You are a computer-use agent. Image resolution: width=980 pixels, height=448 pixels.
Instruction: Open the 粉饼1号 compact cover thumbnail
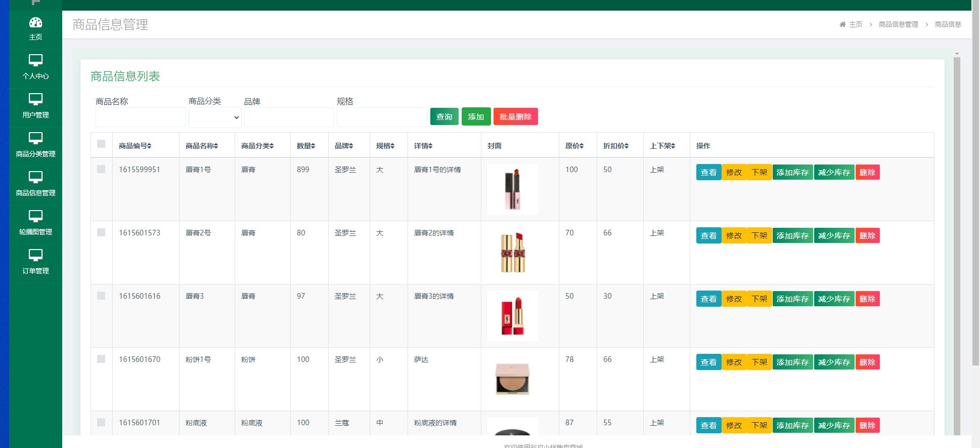point(513,379)
